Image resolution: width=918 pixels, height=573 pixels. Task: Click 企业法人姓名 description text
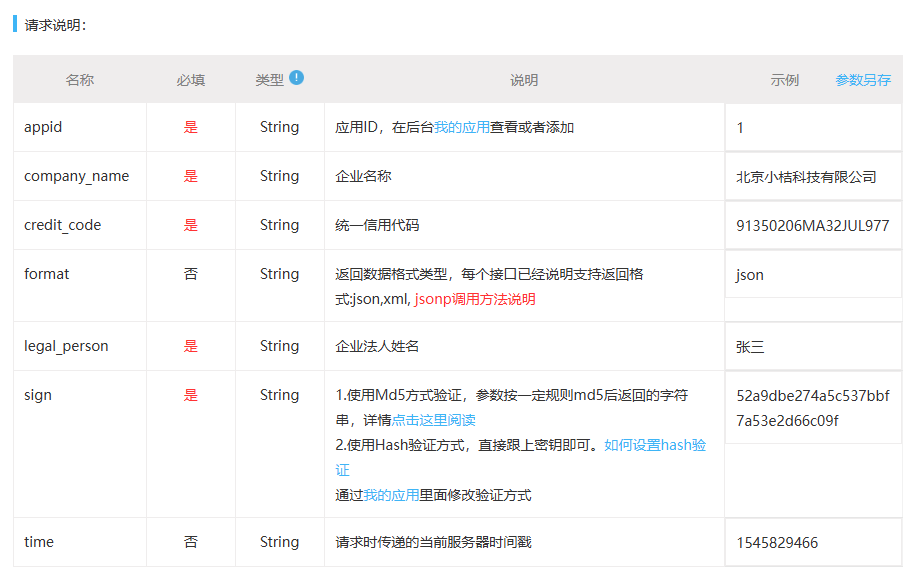(377, 346)
